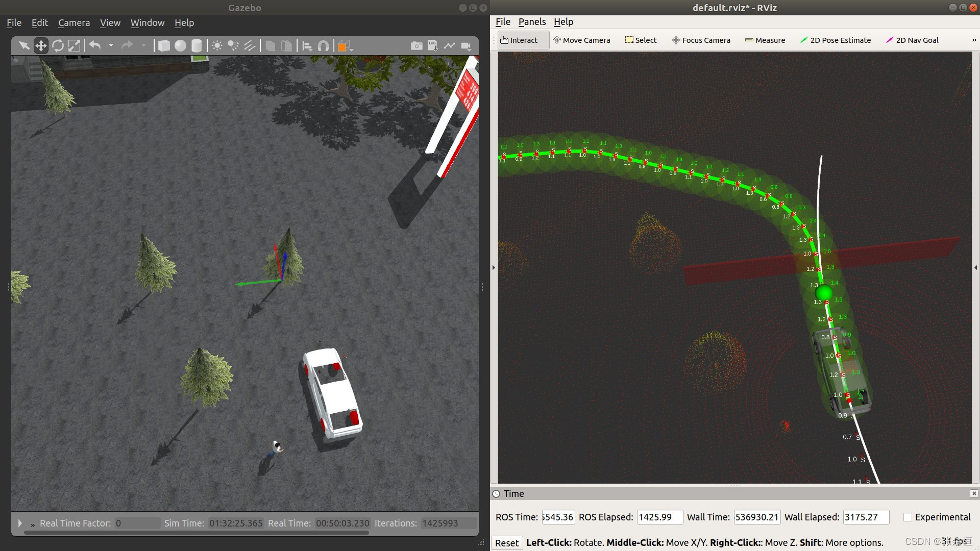Image resolution: width=980 pixels, height=551 pixels.
Task: Open the Gazebo Camera menu
Action: point(73,23)
